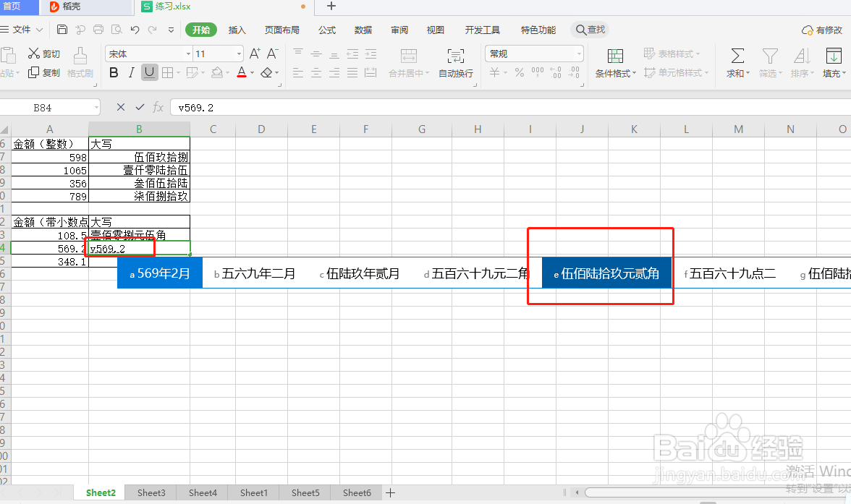Toggle underline formatting
Screen dimensions: 851x504
[149, 72]
